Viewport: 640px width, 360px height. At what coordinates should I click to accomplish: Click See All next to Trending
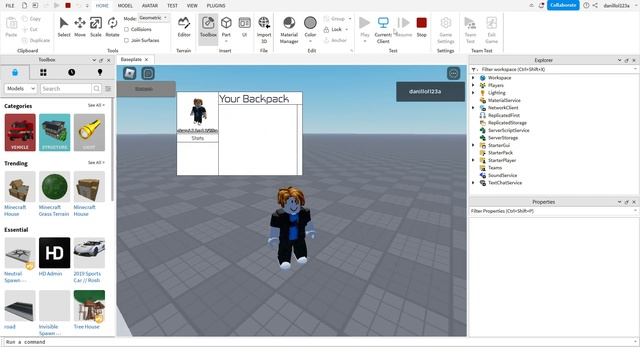96,162
